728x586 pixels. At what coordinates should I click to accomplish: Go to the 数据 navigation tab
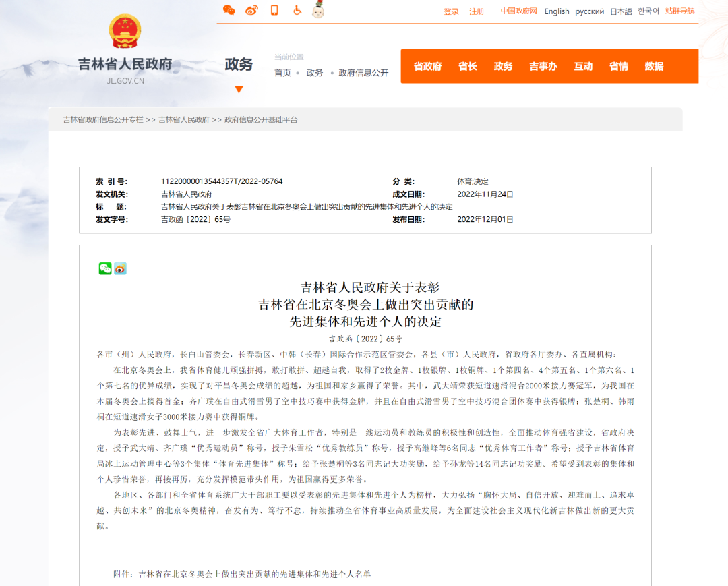point(654,66)
